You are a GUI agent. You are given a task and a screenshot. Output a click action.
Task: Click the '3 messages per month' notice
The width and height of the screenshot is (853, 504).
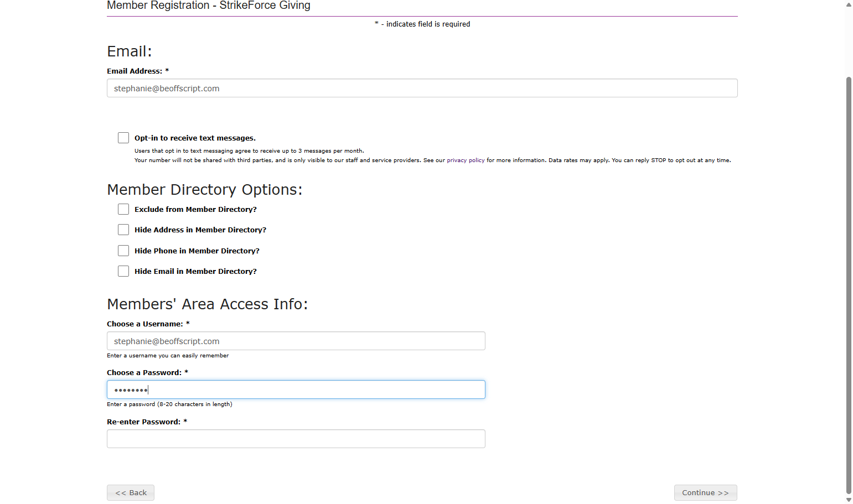click(x=249, y=151)
